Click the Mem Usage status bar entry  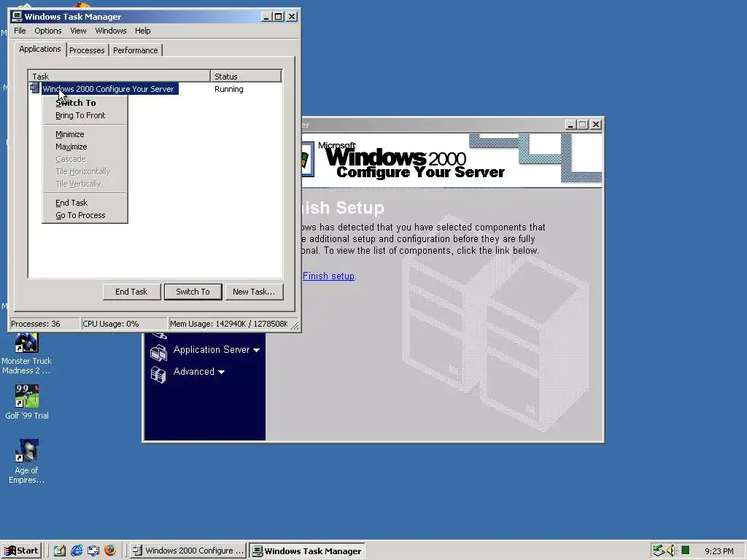tap(228, 324)
